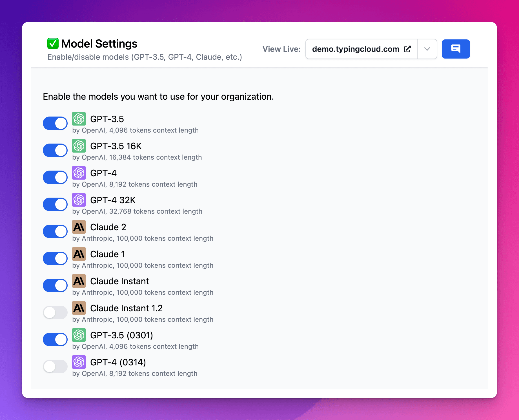The image size is (519, 420).
Task: Enable the Claude Instant 1.2 toggle
Action: (55, 312)
